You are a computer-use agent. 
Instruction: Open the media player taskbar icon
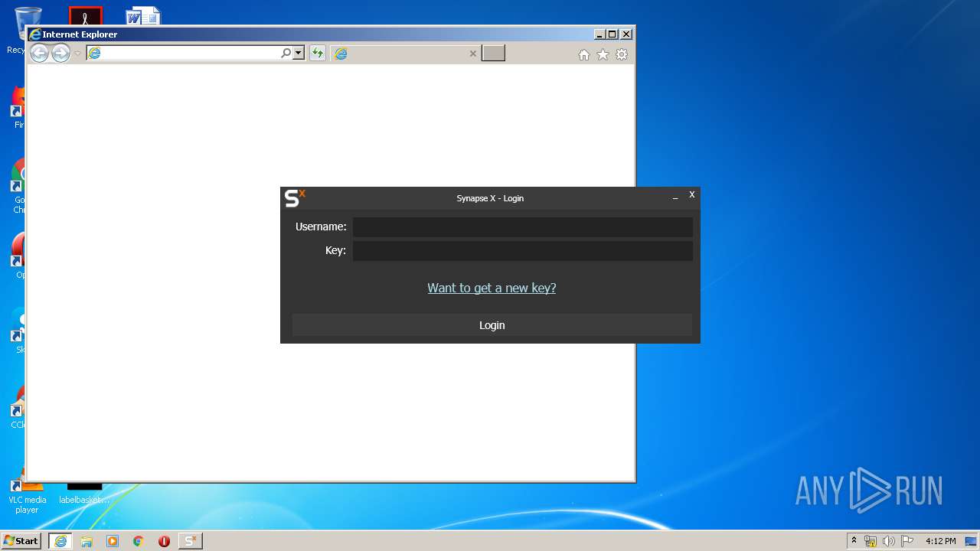point(113,541)
